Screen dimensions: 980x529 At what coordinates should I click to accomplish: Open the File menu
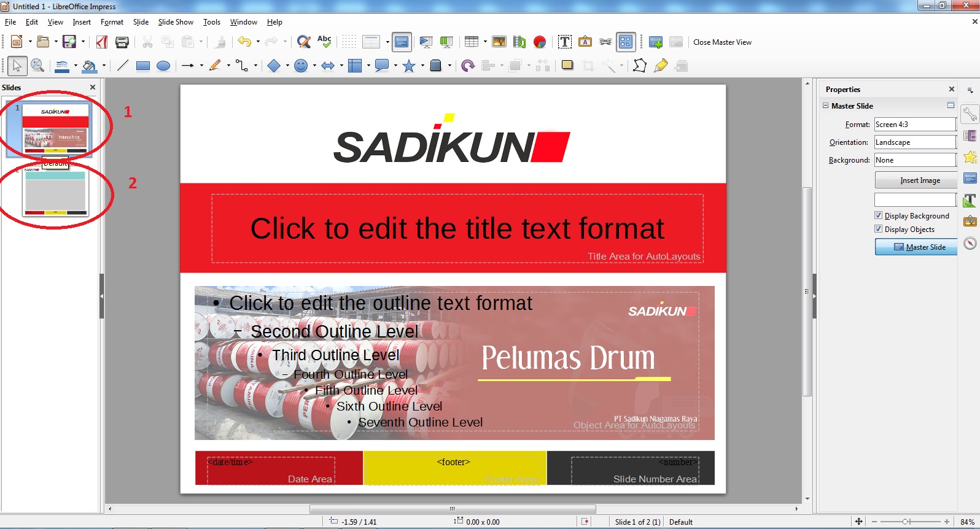click(x=10, y=22)
